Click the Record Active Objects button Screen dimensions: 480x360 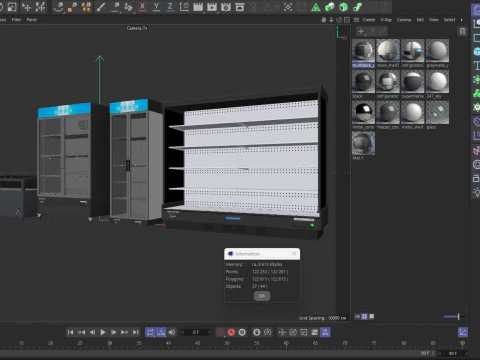click(x=220, y=332)
